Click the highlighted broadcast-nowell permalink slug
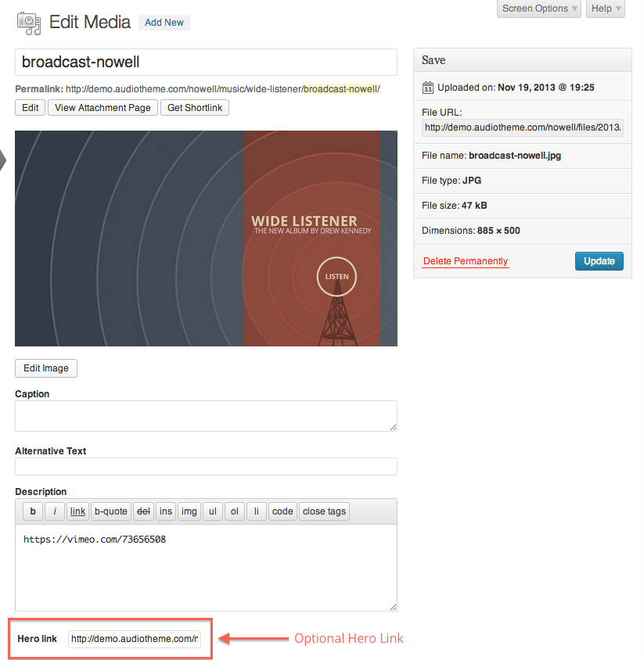Screen dimensions: 644x660 pos(340,89)
